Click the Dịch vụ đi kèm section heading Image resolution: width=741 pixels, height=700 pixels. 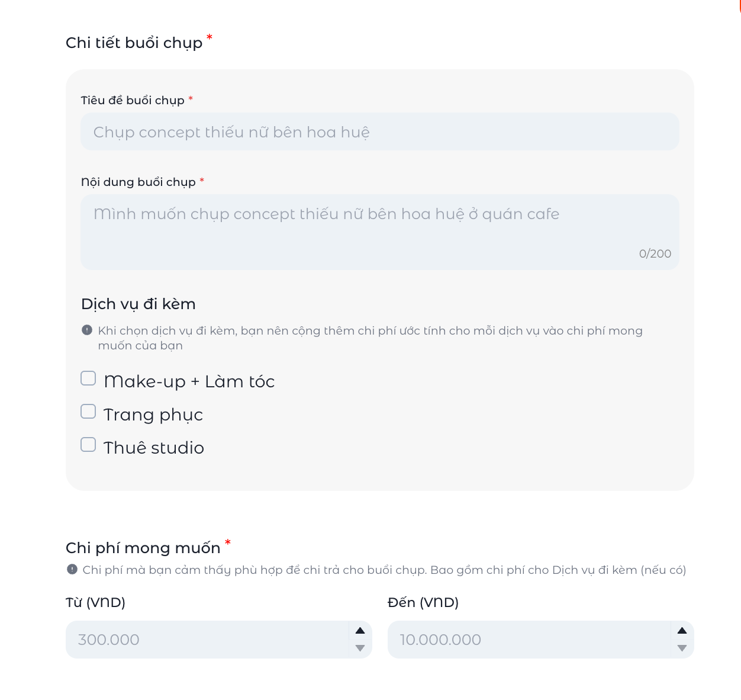(x=138, y=304)
